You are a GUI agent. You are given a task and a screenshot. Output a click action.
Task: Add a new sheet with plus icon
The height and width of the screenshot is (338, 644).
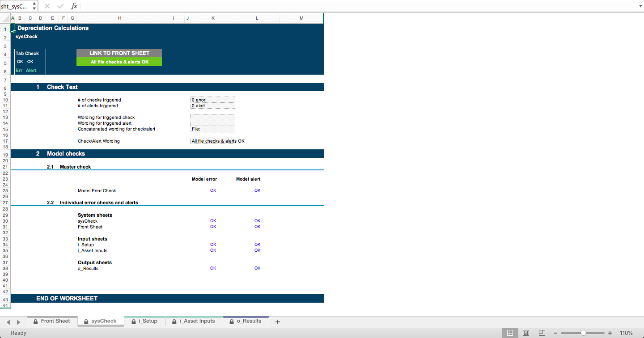coord(278,321)
